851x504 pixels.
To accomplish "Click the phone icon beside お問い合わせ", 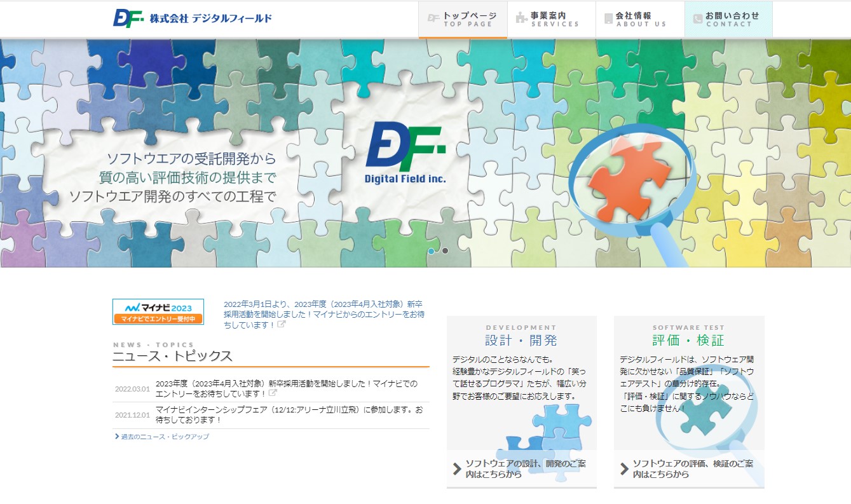I will [x=697, y=19].
